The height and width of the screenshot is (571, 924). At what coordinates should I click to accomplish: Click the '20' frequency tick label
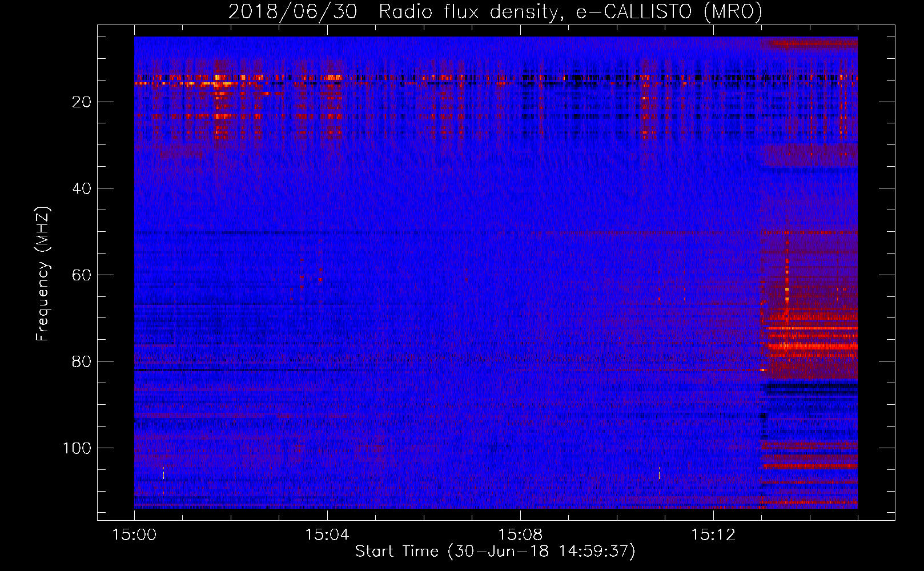click(x=82, y=102)
